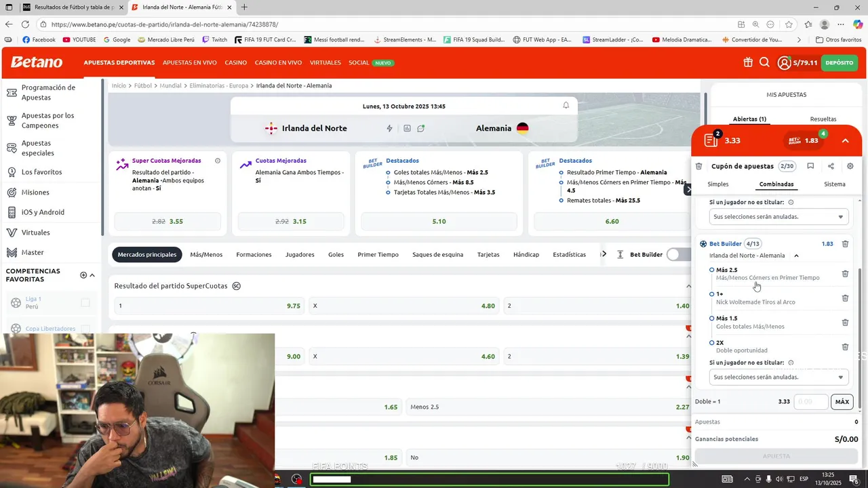868x488 pixels.
Task: Collapse the betslip panel with the chevron
Action: coord(845,140)
